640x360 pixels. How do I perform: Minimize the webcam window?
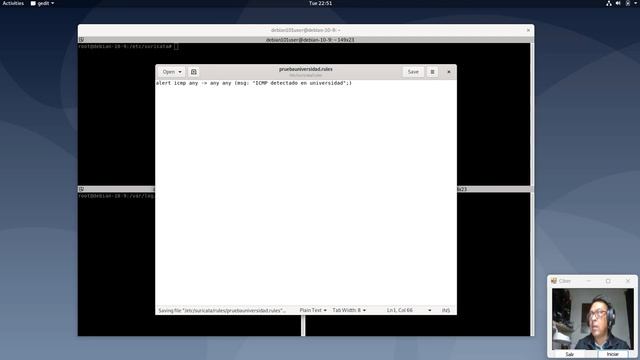tap(589, 281)
